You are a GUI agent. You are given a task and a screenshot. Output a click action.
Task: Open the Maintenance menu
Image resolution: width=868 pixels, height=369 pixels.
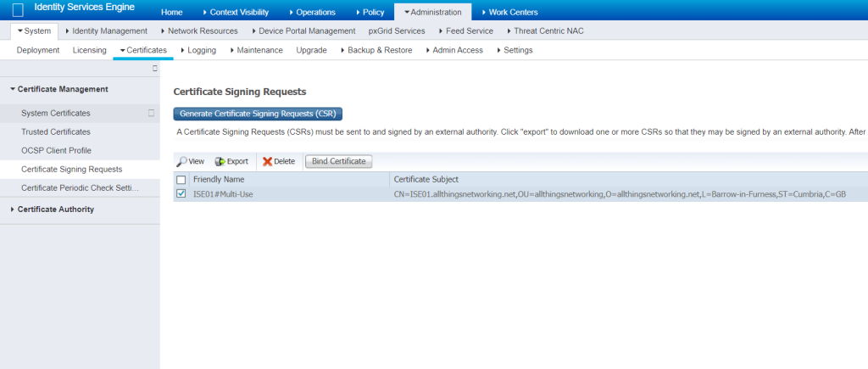pos(256,50)
